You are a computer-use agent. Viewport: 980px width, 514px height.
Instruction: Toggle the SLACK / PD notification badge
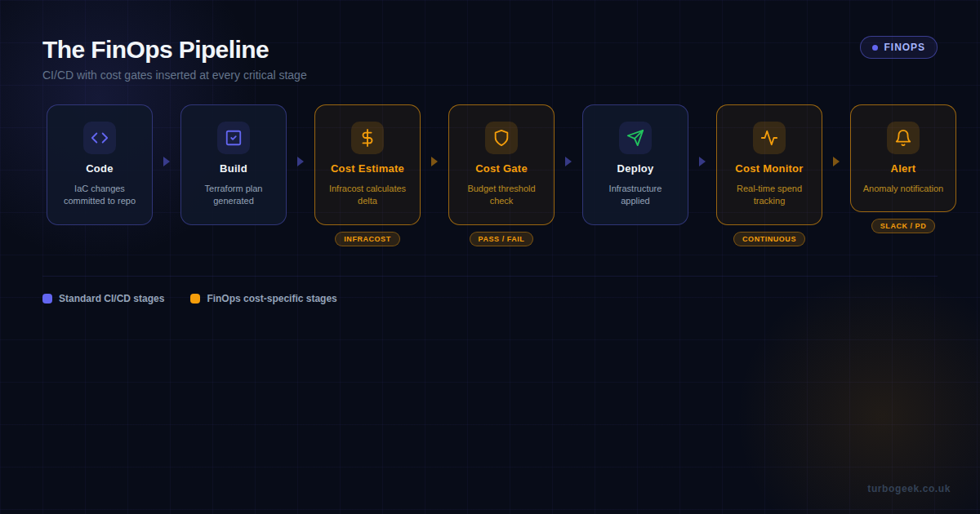tap(903, 226)
